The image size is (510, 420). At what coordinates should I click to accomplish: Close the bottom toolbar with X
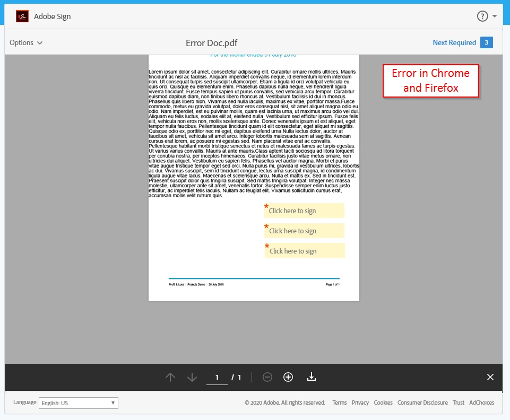(x=490, y=377)
